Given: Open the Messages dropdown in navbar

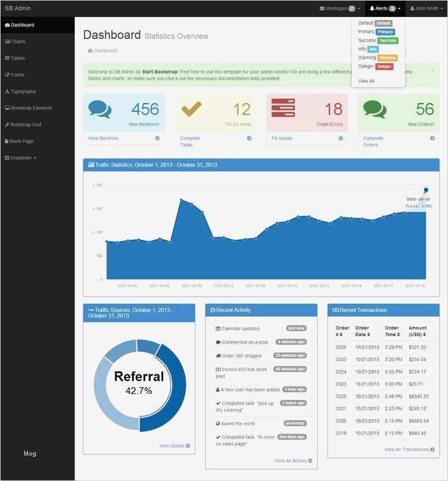Looking at the screenshot, I should click(340, 9).
